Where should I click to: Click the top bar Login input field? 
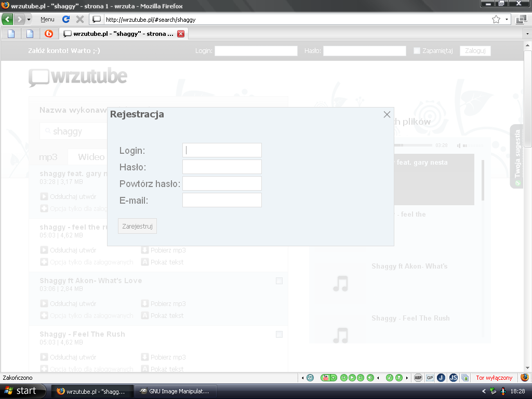click(256, 51)
